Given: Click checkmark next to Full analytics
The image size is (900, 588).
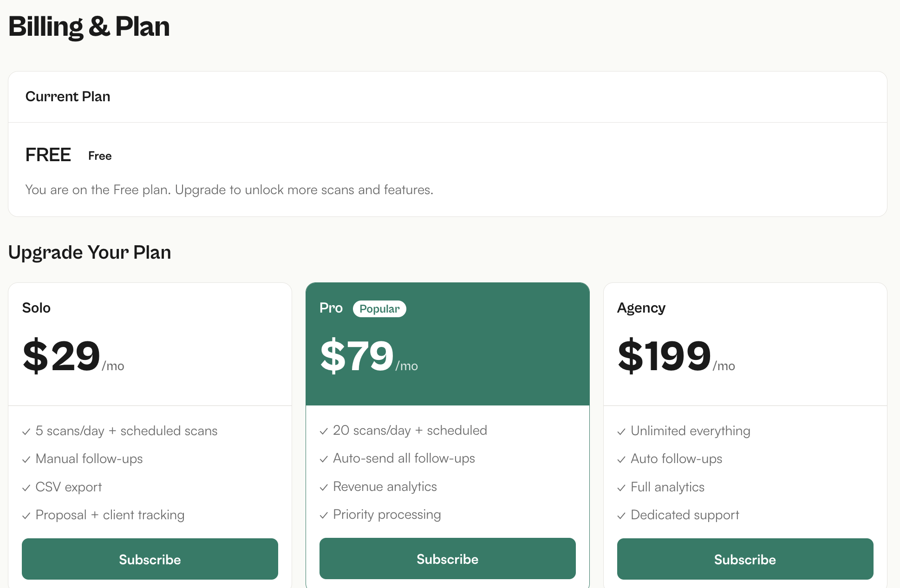Looking at the screenshot, I should [621, 488].
